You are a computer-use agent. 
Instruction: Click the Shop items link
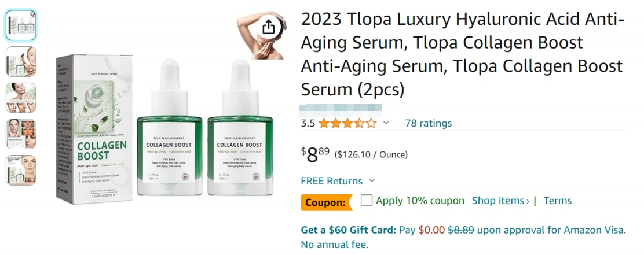pos(500,201)
